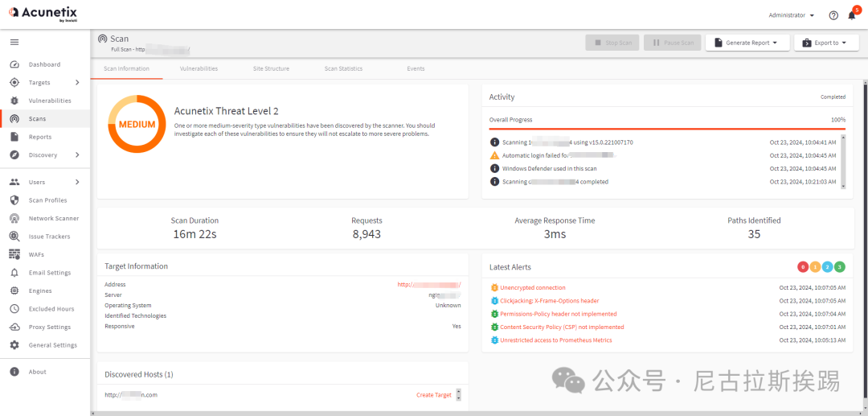The height and width of the screenshot is (416, 868).
Task: Click the Discovered Hosts stepper arrows
Action: point(458,395)
